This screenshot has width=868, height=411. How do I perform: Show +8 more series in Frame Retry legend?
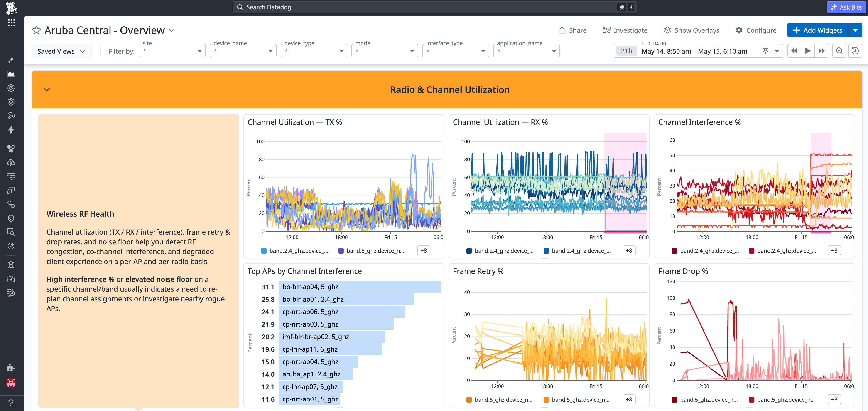coord(629,400)
